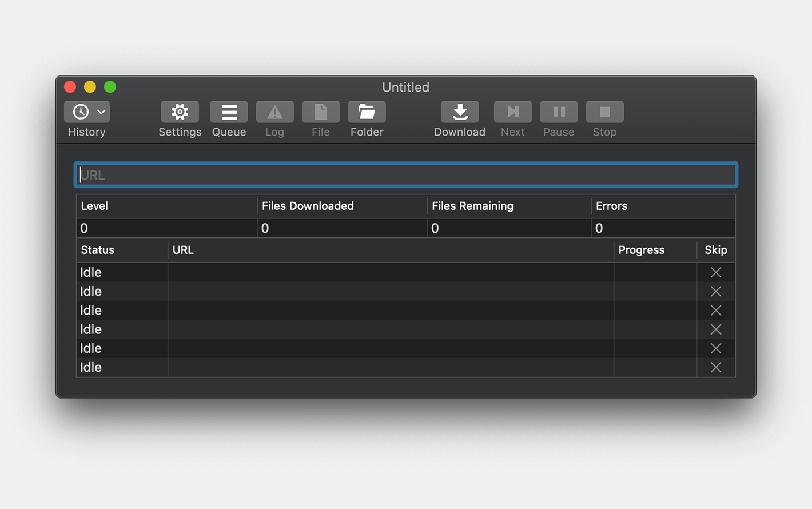Click the File toolbar icon
This screenshot has width=812, height=509.
(320, 112)
